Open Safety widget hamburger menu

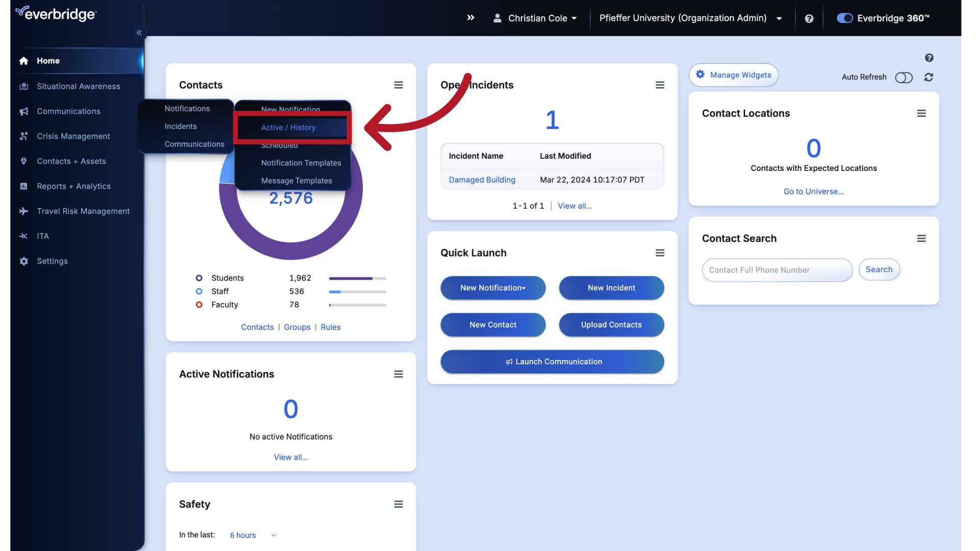[399, 505]
